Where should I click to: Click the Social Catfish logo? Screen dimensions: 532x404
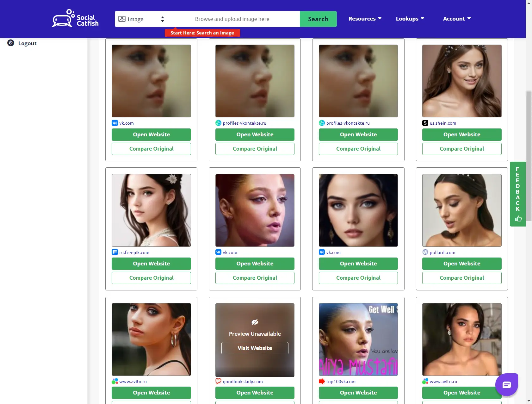75,19
